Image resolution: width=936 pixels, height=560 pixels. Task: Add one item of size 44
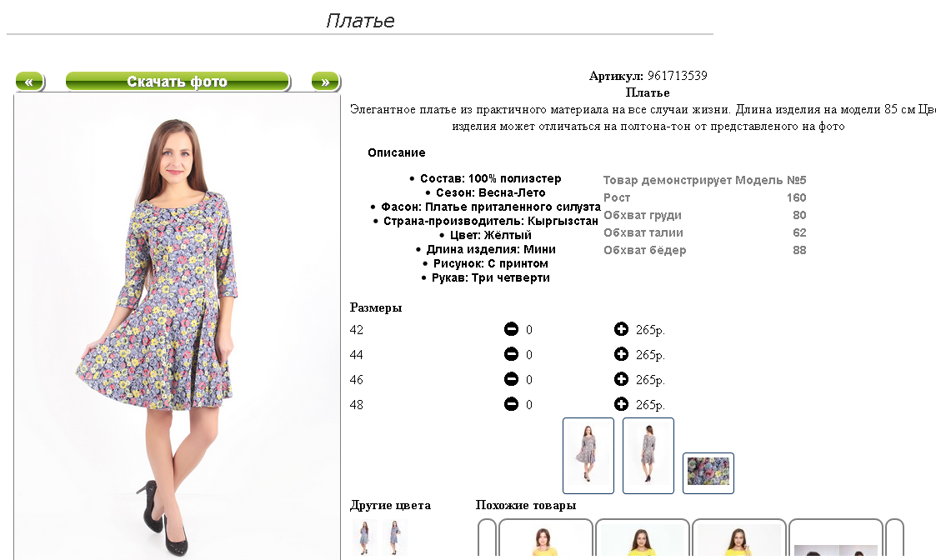621,354
